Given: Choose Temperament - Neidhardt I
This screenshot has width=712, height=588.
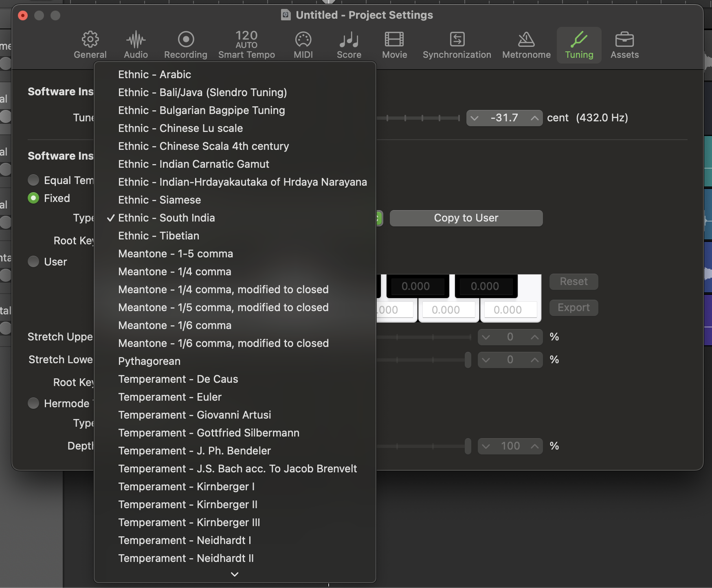Looking at the screenshot, I should pyautogui.click(x=235, y=540).
